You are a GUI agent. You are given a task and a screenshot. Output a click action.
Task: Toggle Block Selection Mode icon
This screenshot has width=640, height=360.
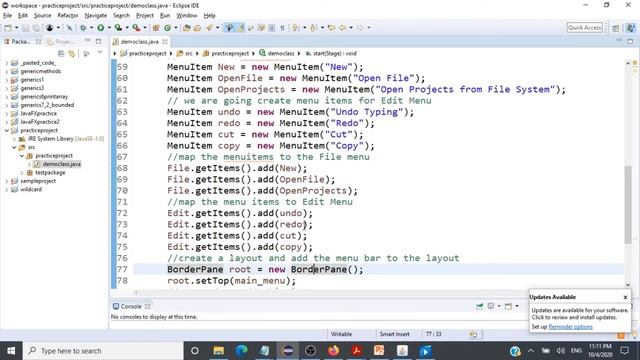pos(271,28)
